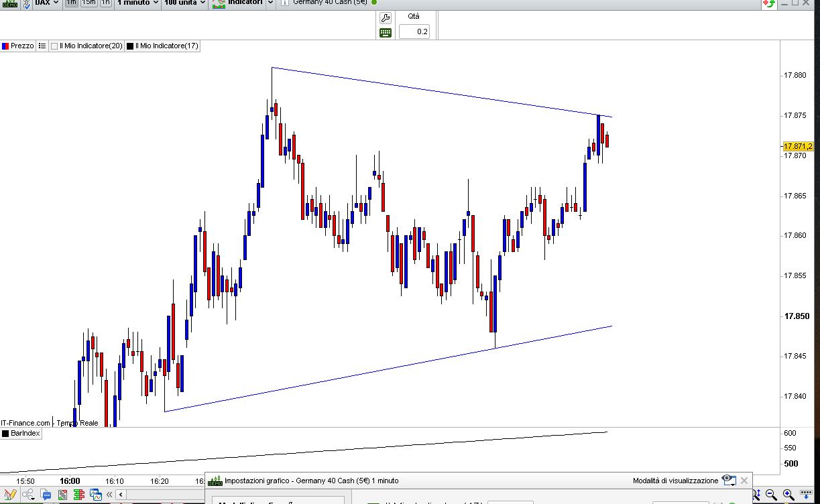
Task: Toggle the visualization mode eye icon
Action: 729,481
